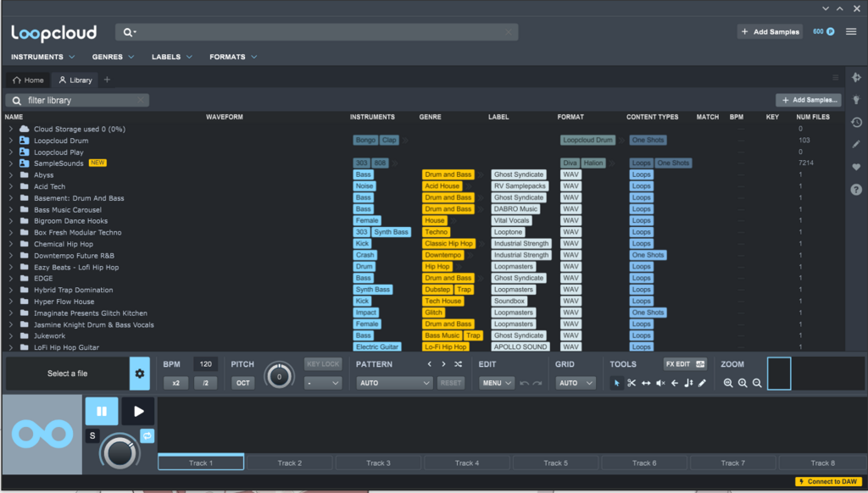868x493 pixels.
Task: Zoom in on the waveform
Action: tap(743, 383)
